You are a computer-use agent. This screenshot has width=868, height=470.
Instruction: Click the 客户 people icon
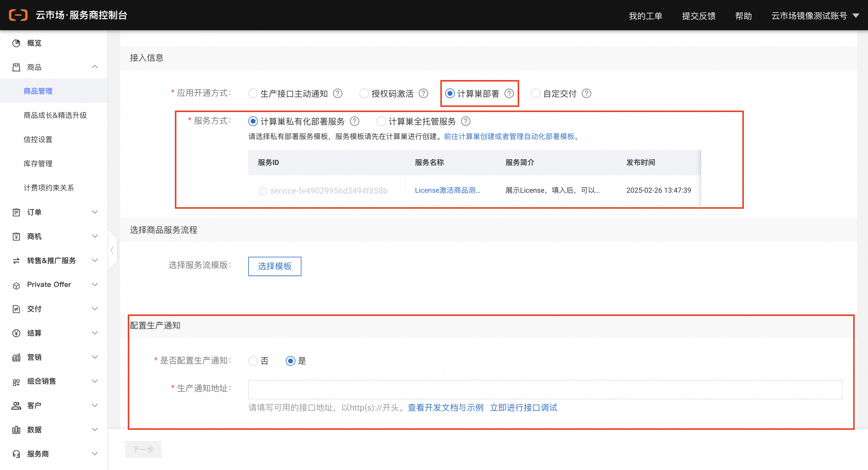16,406
